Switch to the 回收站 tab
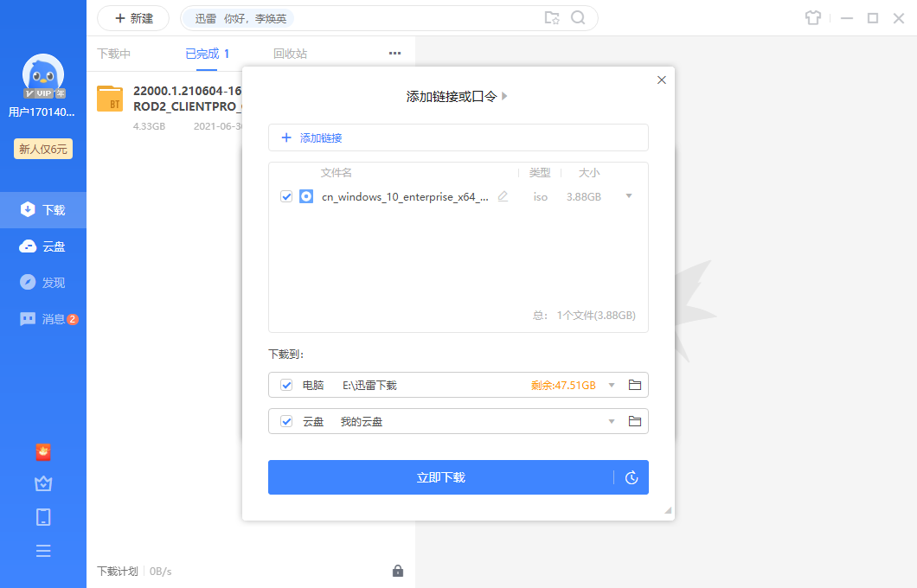917x588 pixels. (x=290, y=54)
